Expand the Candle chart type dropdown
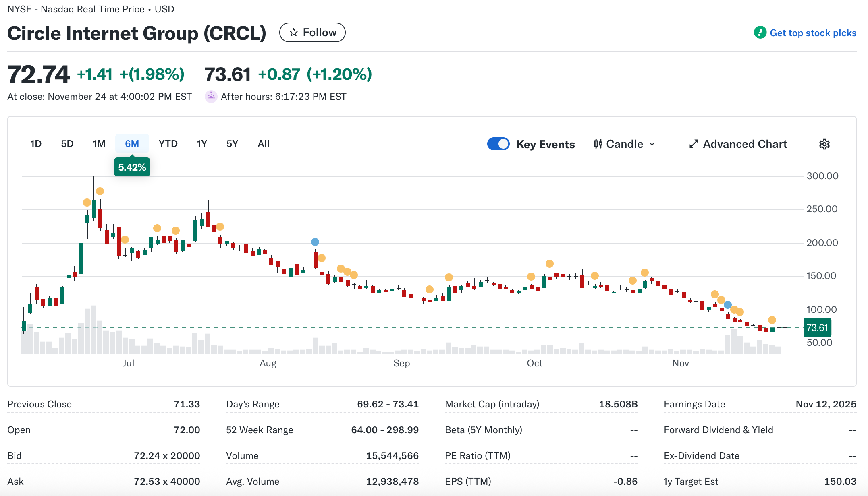868x496 pixels. [x=625, y=144]
